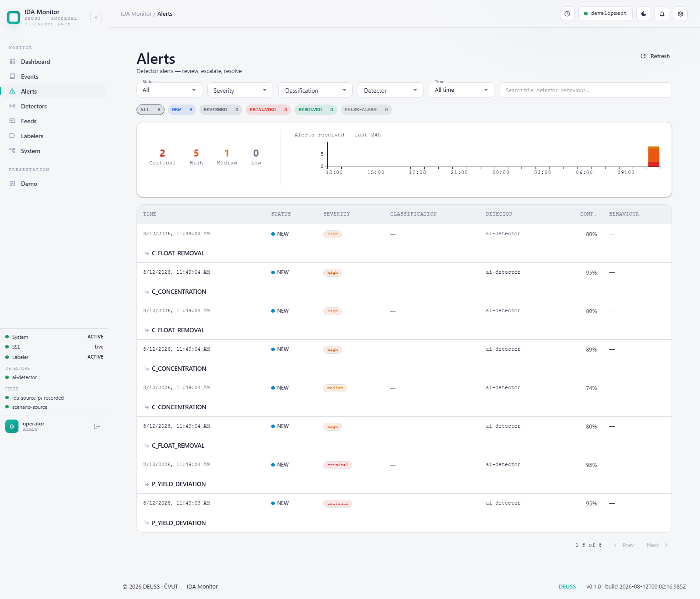This screenshot has height=599, width=700.
Task: Click the Refresh icon
Action: 643,56
